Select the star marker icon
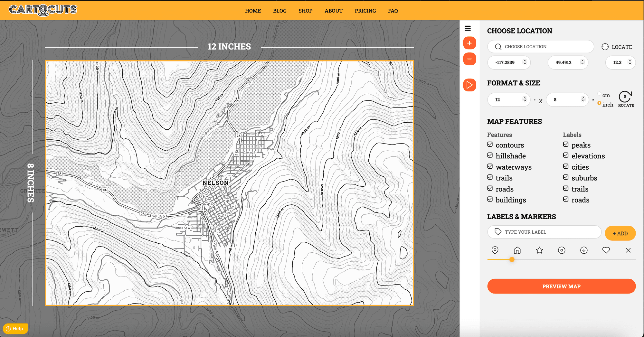 pos(539,250)
